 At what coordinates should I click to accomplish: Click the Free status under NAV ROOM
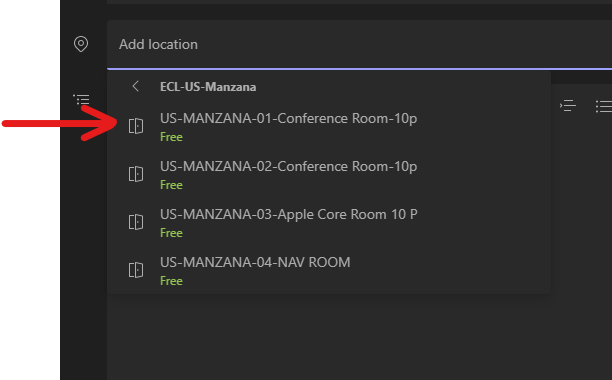pos(171,281)
